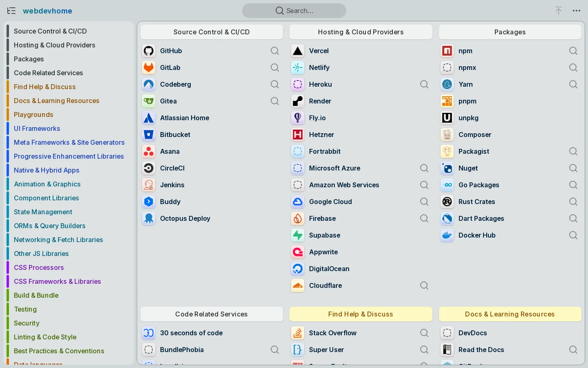Image resolution: width=588 pixels, height=368 pixels.
Task: Click the Firebase flame icon
Action: (298, 218)
